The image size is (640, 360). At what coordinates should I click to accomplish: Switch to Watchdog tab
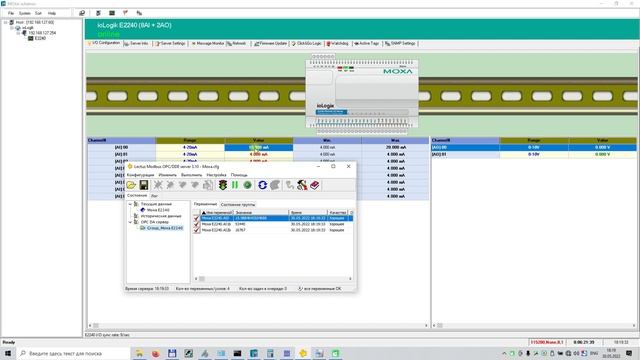pyautogui.click(x=338, y=43)
